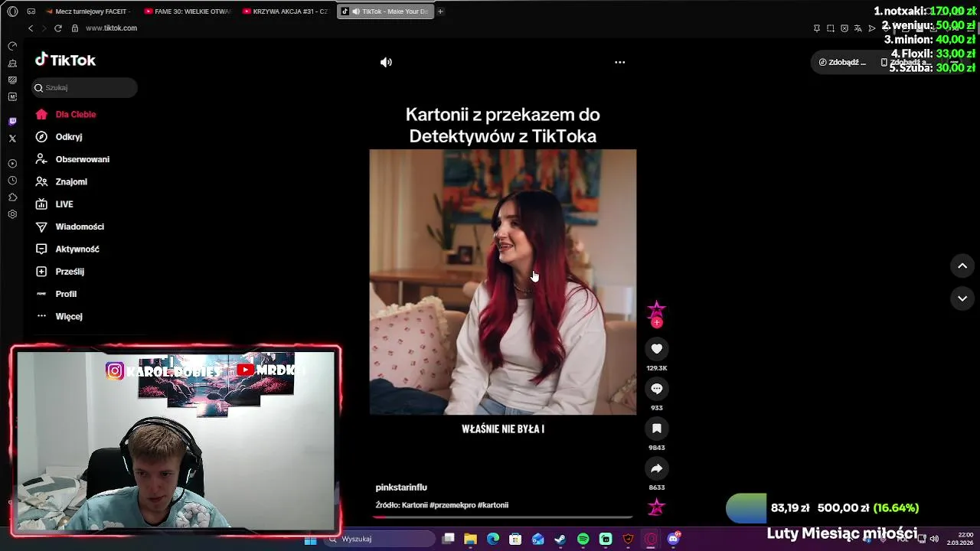The width and height of the screenshot is (980, 551).
Task: Open the sidebar player icon
Action: [12, 164]
